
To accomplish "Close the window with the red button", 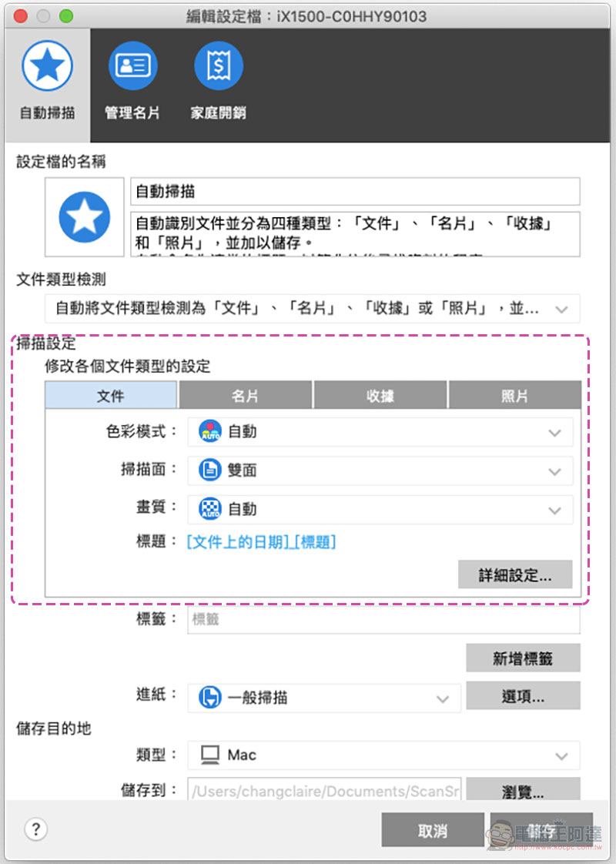I will pos(20,16).
